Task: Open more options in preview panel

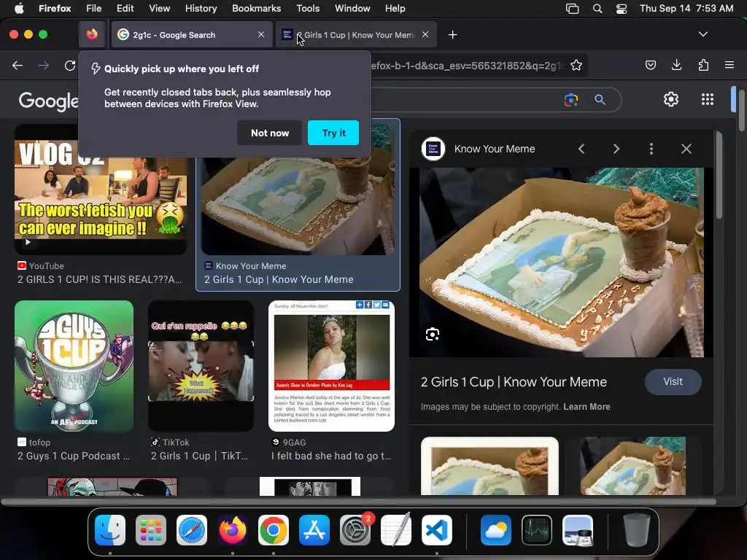Action: [651, 149]
